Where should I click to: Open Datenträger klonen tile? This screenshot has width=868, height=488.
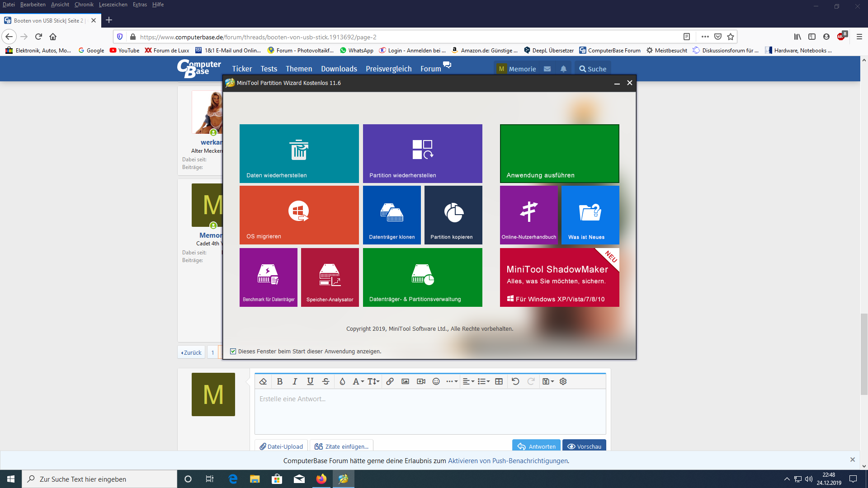pyautogui.click(x=392, y=215)
